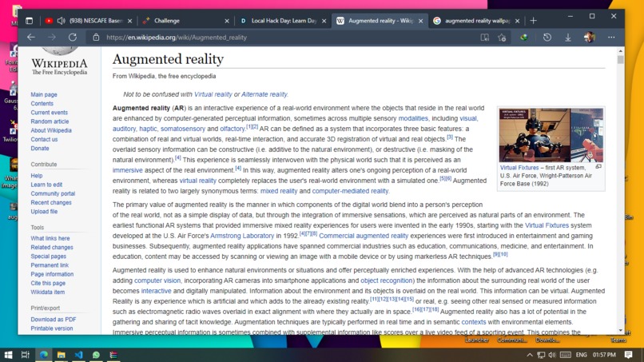View site information lock icon

[x=96, y=38]
